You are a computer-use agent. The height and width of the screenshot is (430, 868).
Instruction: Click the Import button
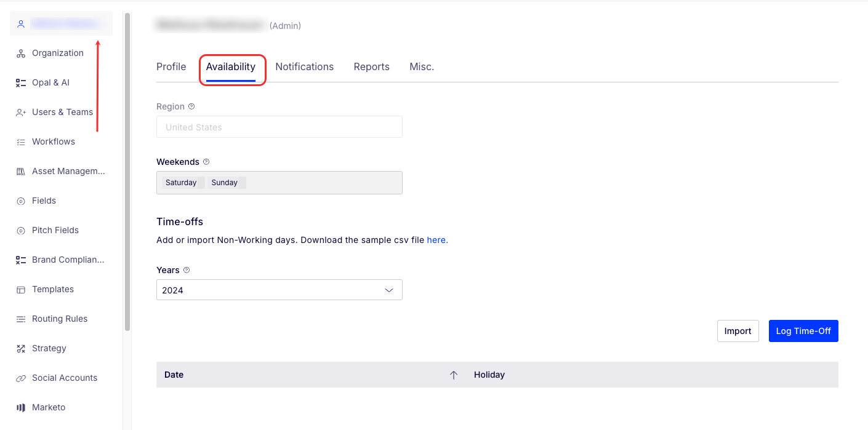point(737,331)
